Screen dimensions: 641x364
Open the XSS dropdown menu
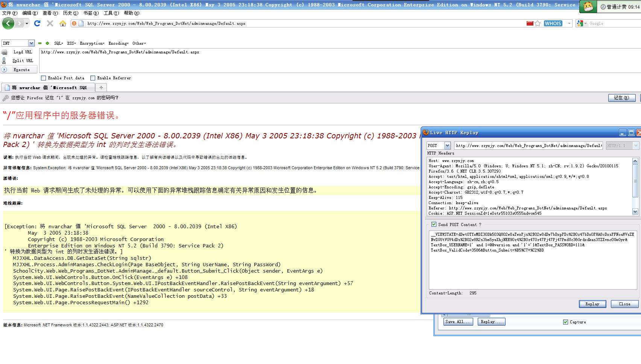pos(71,43)
